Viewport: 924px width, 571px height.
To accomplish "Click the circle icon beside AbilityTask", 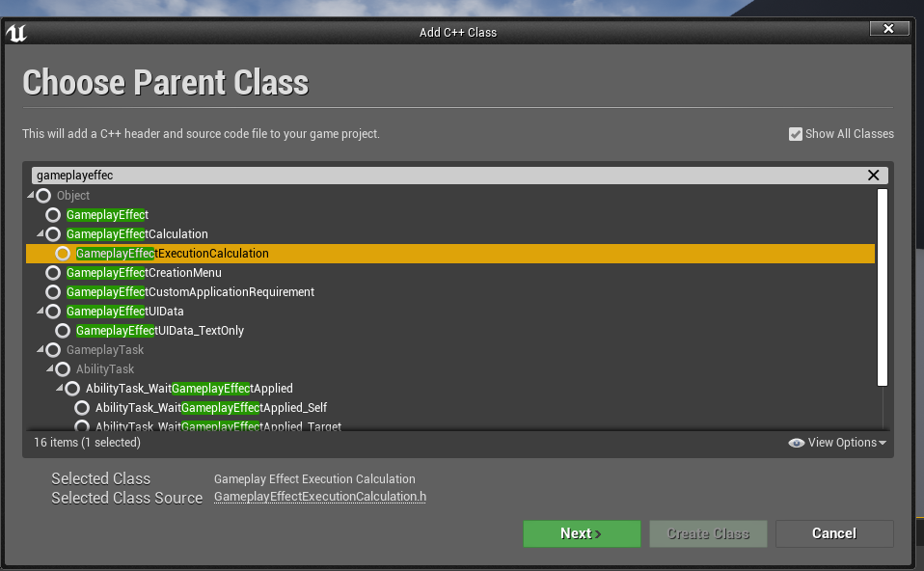I will click(63, 369).
